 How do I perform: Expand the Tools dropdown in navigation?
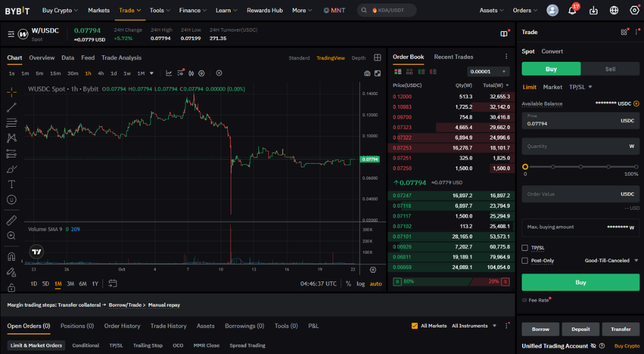160,10
